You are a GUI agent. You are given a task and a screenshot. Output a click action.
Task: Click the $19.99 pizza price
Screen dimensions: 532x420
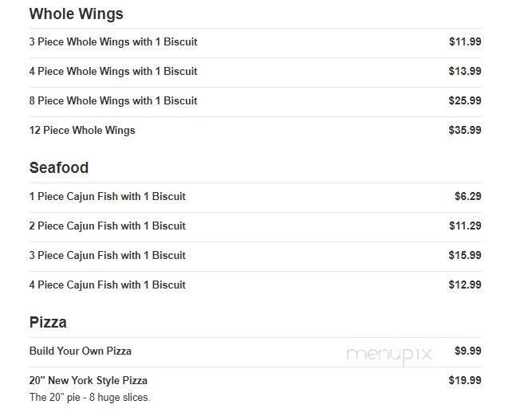point(465,380)
